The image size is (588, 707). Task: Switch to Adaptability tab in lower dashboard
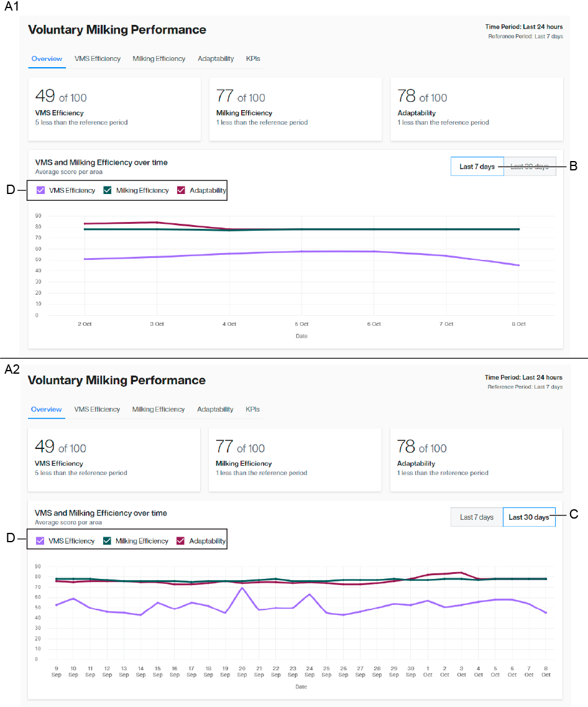click(x=215, y=409)
